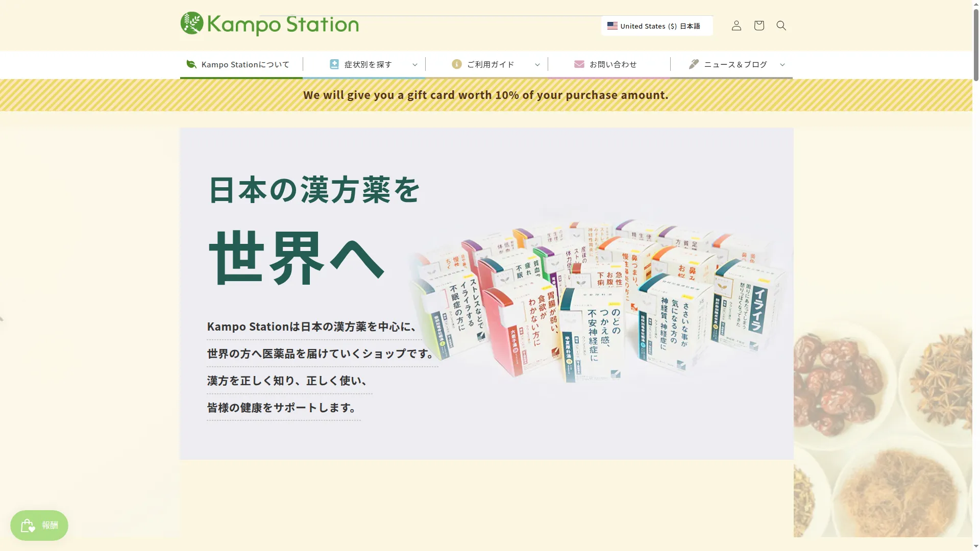
Task: Click the shopping bag heart icon on 報酬
Action: click(x=28, y=525)
